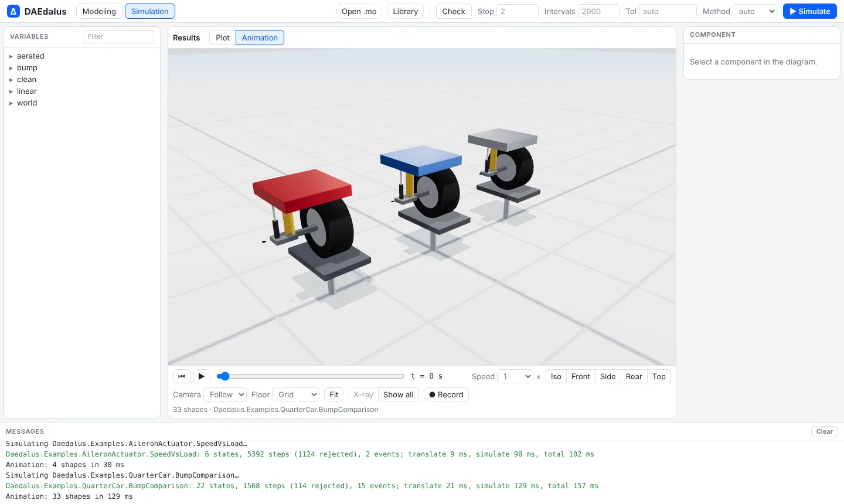Click 'Animation: 33 shapes in 129 ms' line
This screenshot has width=844, height=504.
(x=69, y=496)
